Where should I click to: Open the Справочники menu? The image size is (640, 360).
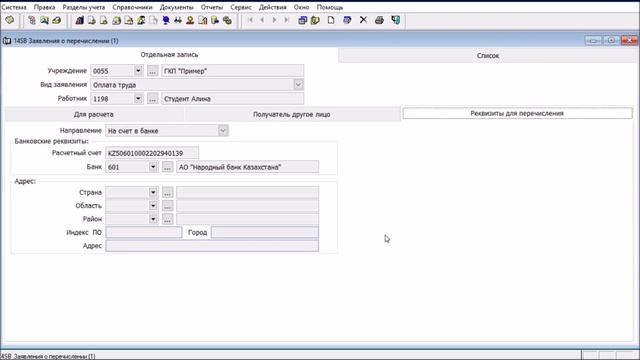(x=132, y=7)
